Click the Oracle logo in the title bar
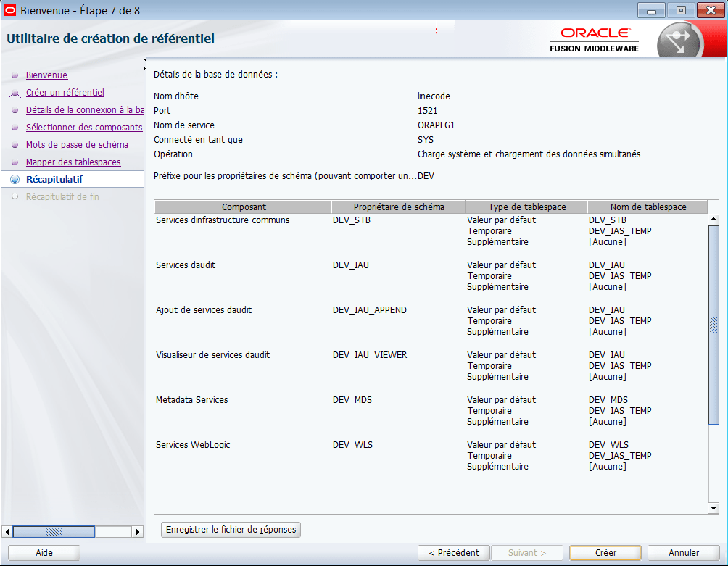The width and height of the screenshot is (728, 566). (9, 10)
